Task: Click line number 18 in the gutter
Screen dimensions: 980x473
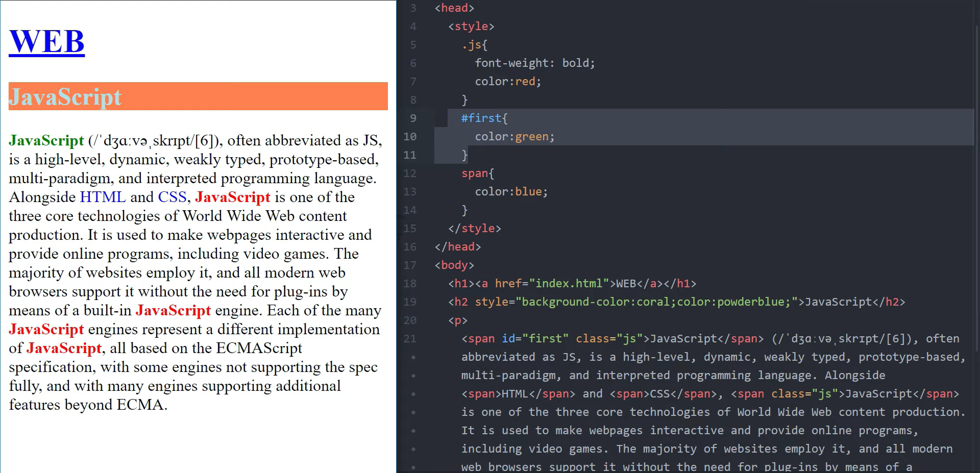Action: tap(410, 284)
